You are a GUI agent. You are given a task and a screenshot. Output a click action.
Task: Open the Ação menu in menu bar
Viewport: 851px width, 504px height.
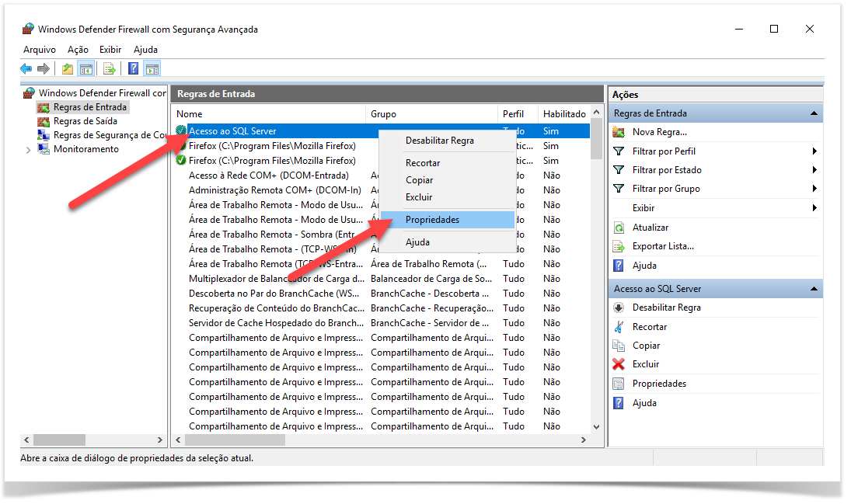78,50
